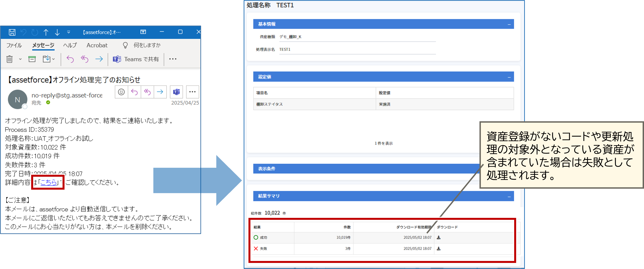Viewport: 644px width, 269px height.
Task: Archive the message using the ribbon archive icon
Action: pos(32,59)
